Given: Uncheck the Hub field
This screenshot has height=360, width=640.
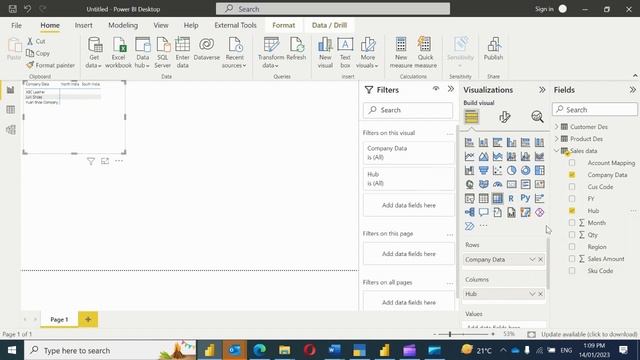Looking at the screenshot, I should 572,211.
